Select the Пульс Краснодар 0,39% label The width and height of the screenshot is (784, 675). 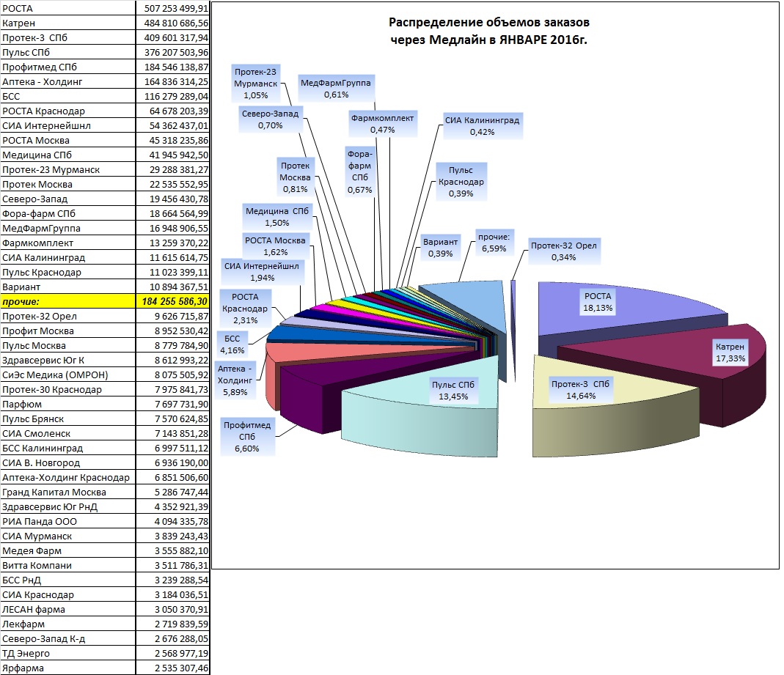[461, 182]
